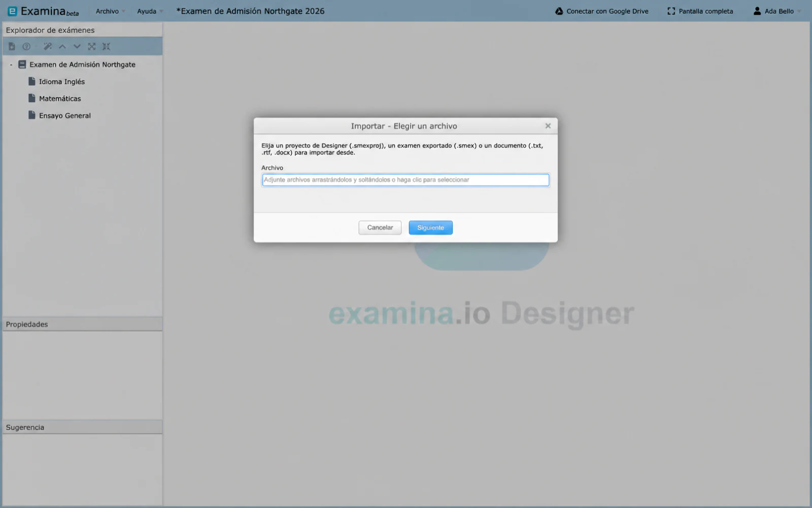Screen dimensions: 812x508
Task: Collapse all tree nodes icon
Action: click(x=106, y=46)
